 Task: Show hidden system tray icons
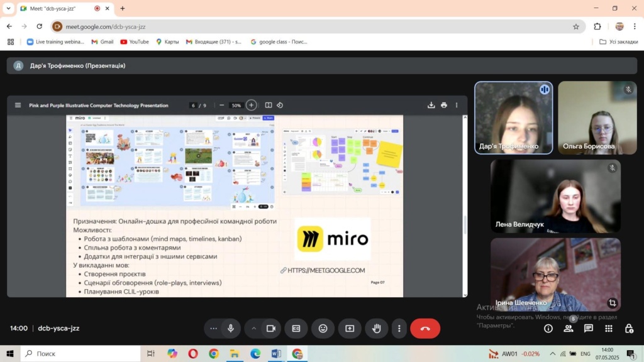552,353
